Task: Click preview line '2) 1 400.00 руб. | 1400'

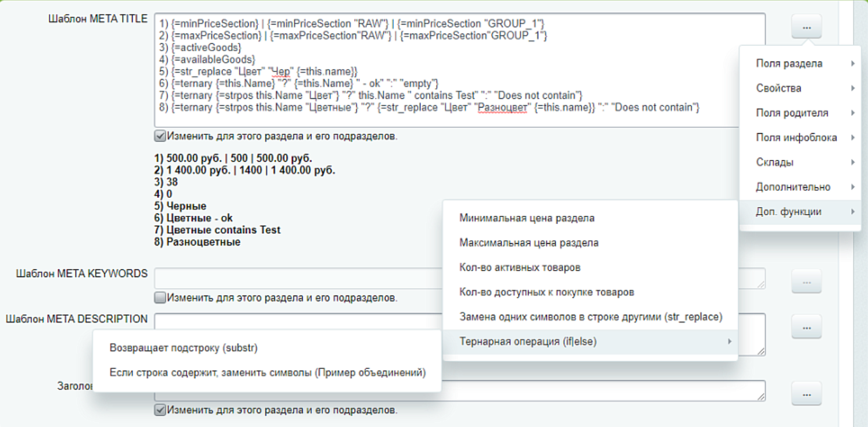Action: tap(245, 170)
